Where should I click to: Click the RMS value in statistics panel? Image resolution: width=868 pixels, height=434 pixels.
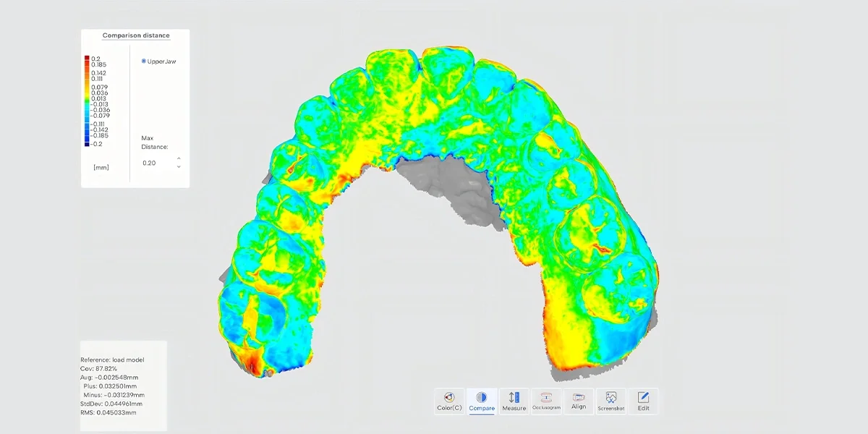tap(108, 412)
